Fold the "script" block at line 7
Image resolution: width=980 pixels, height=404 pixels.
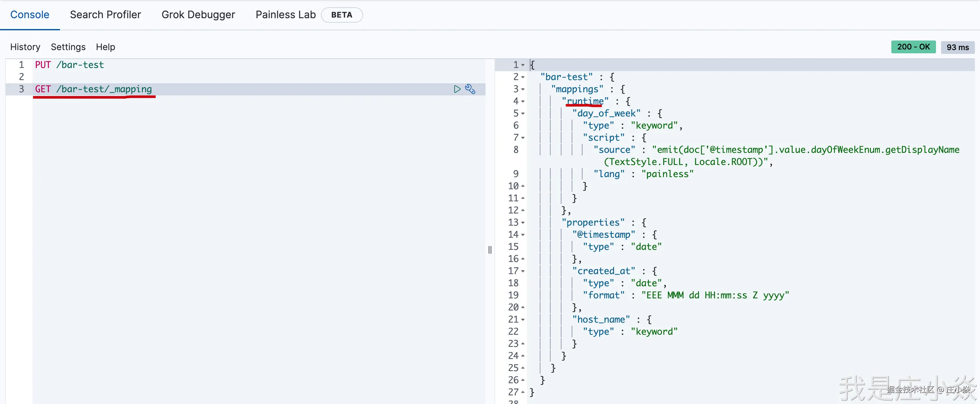tap(523, 138)
